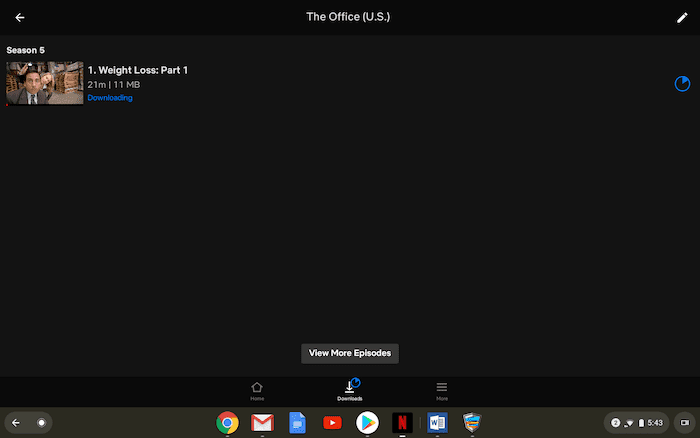Click the 21m | 11 MB episode info

[x=114, y=85]
